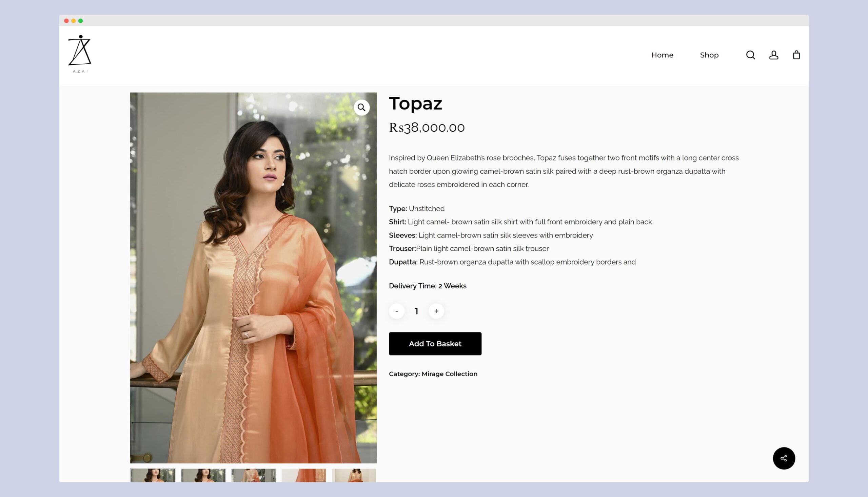Click the Add To Basket button
The image size is (868, 497).
[x=435, y=344]
